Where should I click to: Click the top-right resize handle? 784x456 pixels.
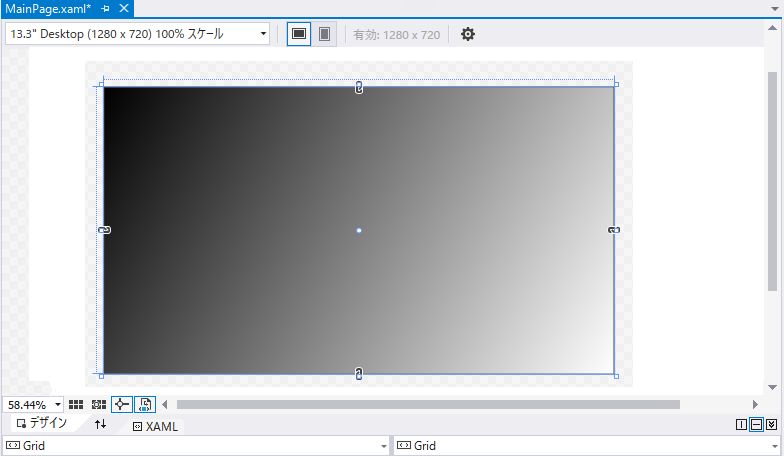click(x=616, y=84)
